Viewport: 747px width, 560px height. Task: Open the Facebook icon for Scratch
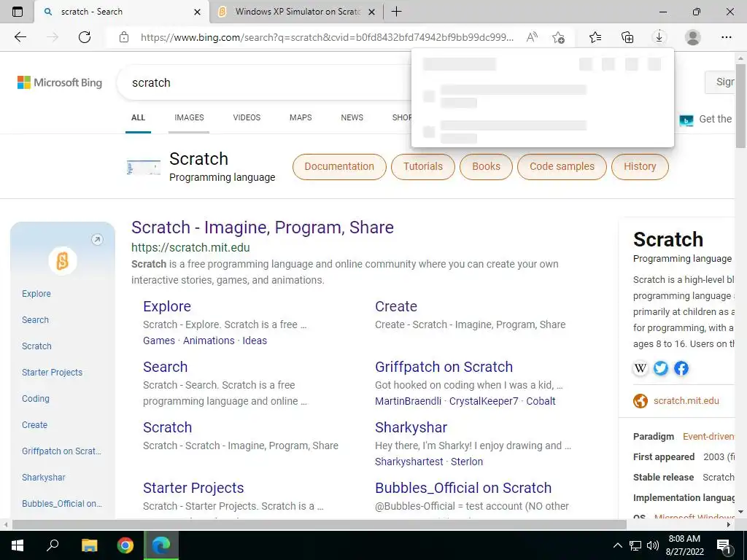coord(681,368)
